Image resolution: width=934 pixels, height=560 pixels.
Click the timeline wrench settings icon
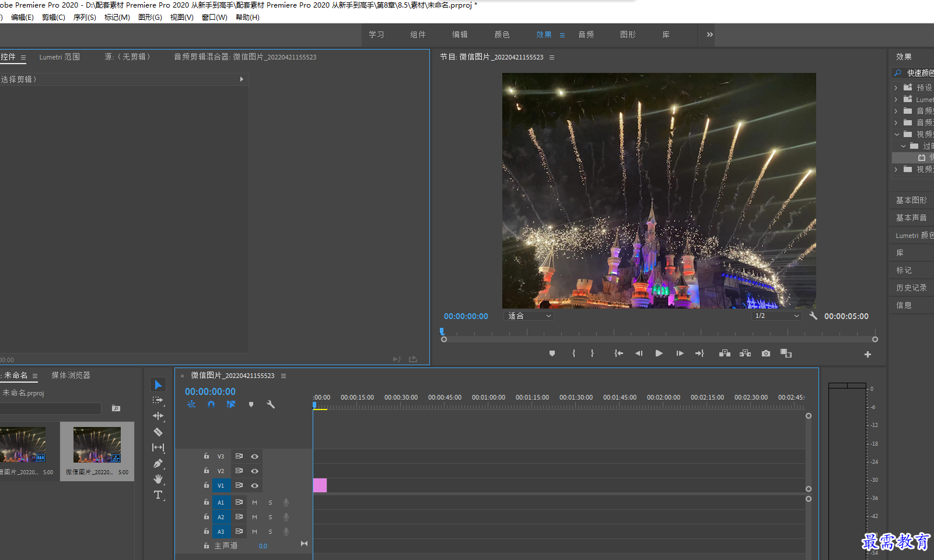271,404
